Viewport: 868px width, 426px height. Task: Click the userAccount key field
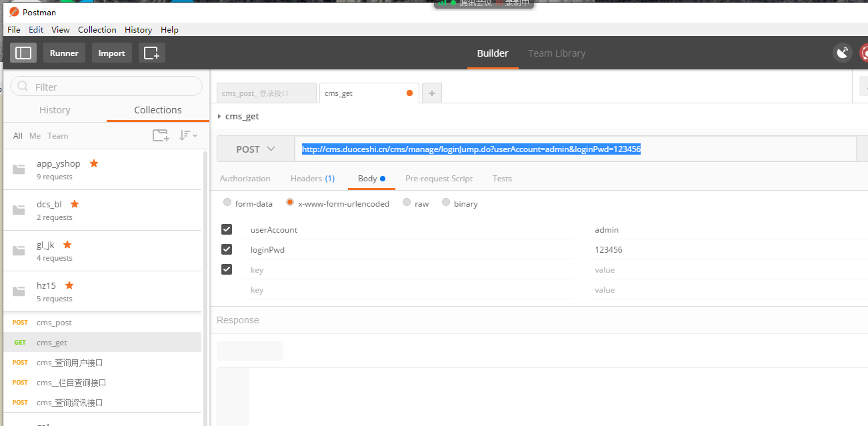tap(409, 229)
